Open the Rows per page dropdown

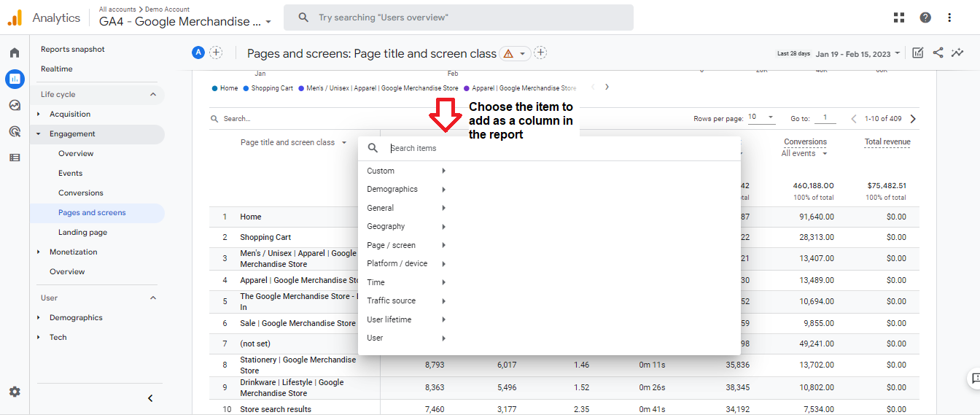click(x=761, y=117)
